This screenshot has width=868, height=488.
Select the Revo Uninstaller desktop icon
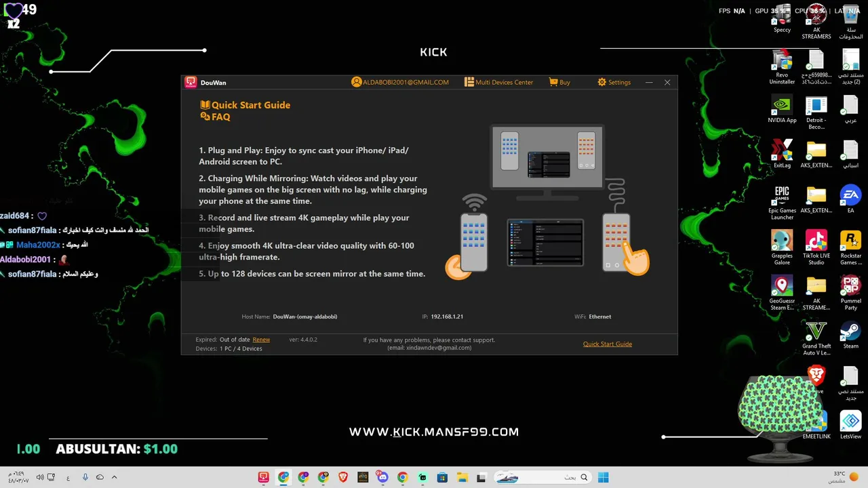click(x=782, y=68)
